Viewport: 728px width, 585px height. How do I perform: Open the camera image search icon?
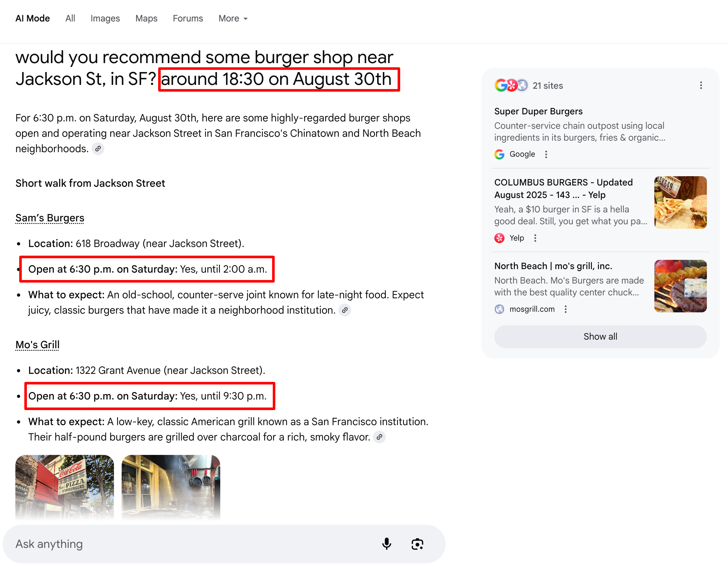click(417, 544)
